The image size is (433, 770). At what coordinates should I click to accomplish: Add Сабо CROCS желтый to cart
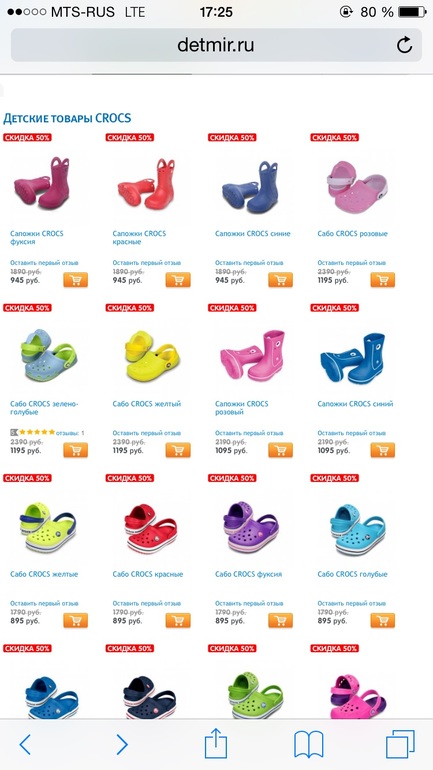178,450
